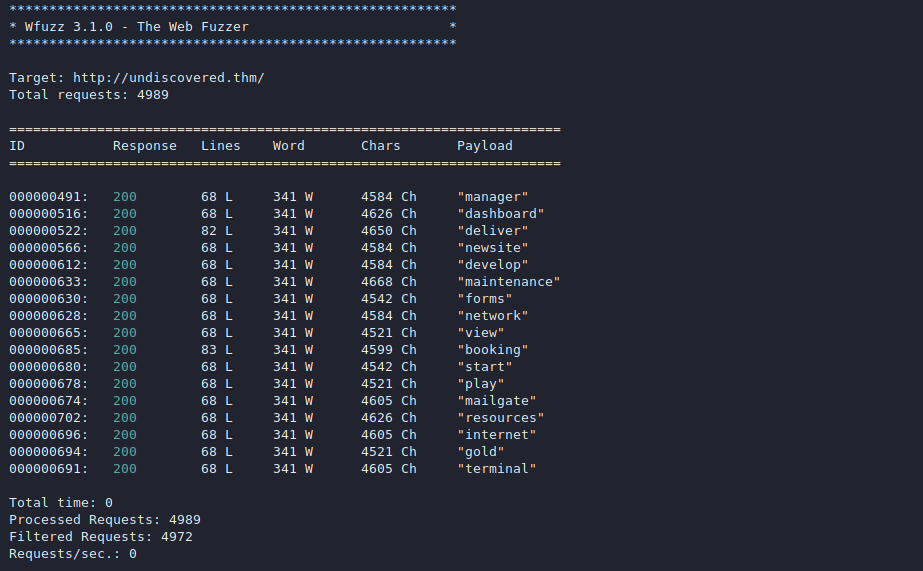Click the "resources" payload result
Image resolution: width=923 pixels, height=571 pixels.
501,418
